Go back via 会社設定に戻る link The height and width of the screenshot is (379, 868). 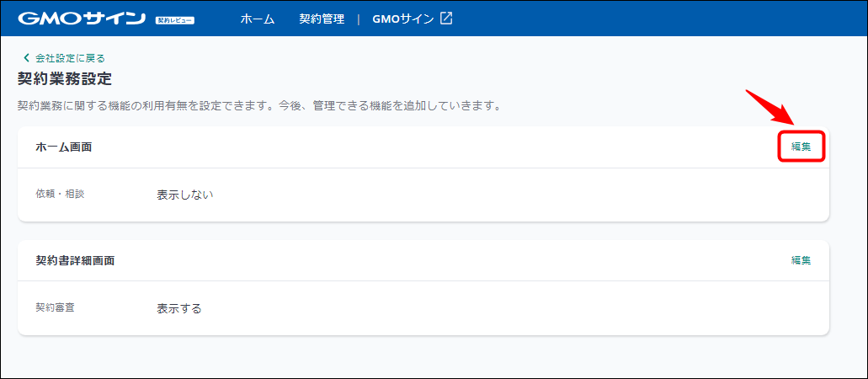coord(70,57)
